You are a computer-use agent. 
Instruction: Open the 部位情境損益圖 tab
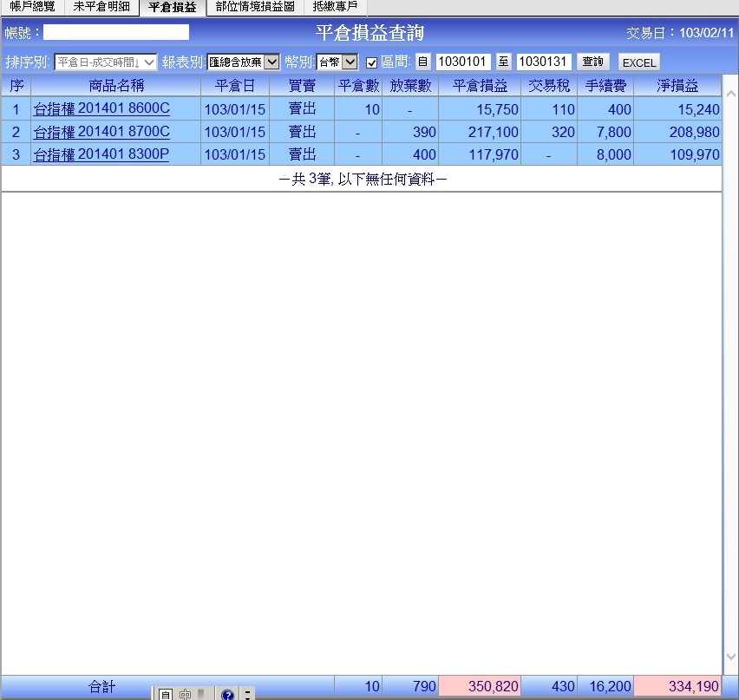pos(255,7)
